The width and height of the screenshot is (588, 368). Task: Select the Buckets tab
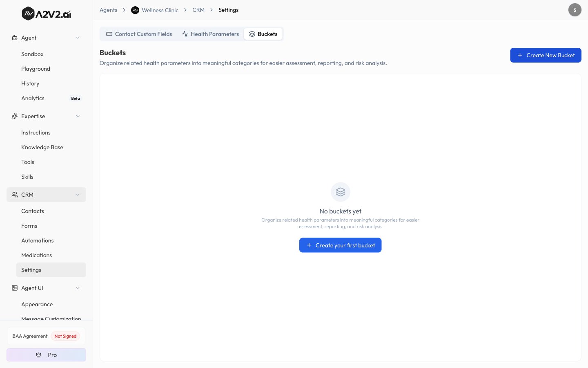(x=263, y=34)
